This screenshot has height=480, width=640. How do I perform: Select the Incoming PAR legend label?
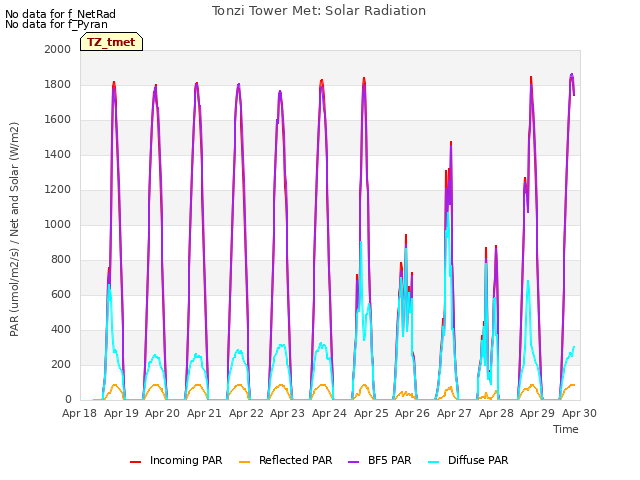click(x=186, y=460)
